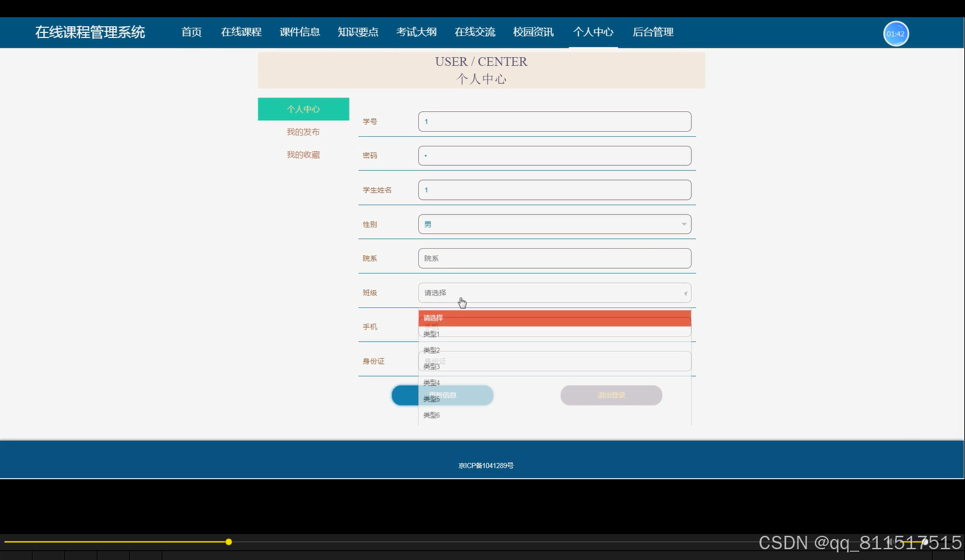Choose 类型5 from the 班级 list
The width and height of the screenshot is (965, 560).
click(554, 399)
